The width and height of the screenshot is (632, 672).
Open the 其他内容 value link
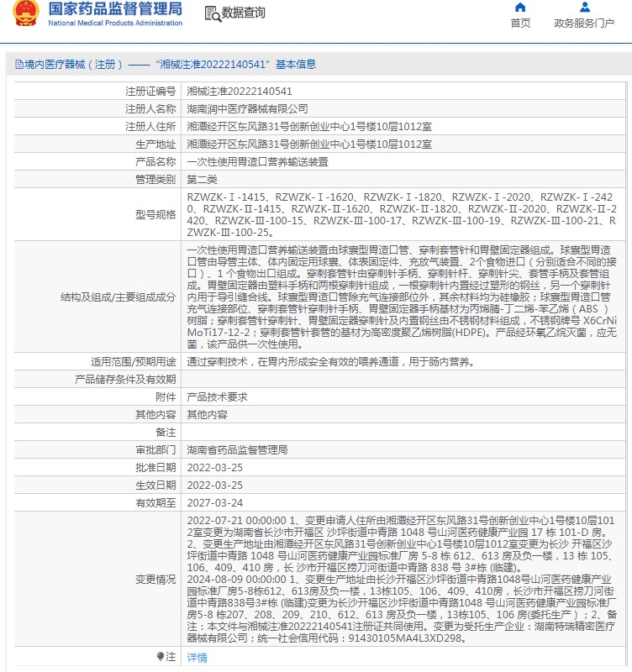(207, 415)
